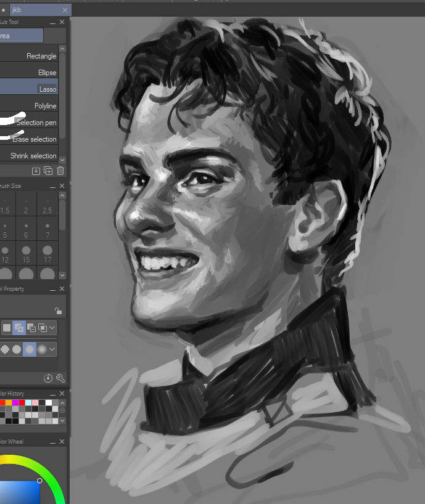The height and width of the screenshot is (504, 425).
Task: Set anti-aliasing to Strong
Action: pyautogui.click(x=42, y=349)
